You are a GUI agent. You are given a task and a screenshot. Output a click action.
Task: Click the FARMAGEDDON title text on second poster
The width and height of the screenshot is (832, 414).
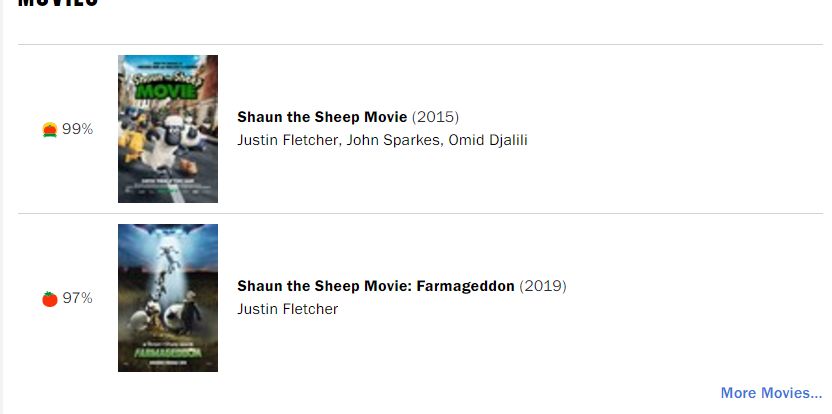tap(167, 352)
